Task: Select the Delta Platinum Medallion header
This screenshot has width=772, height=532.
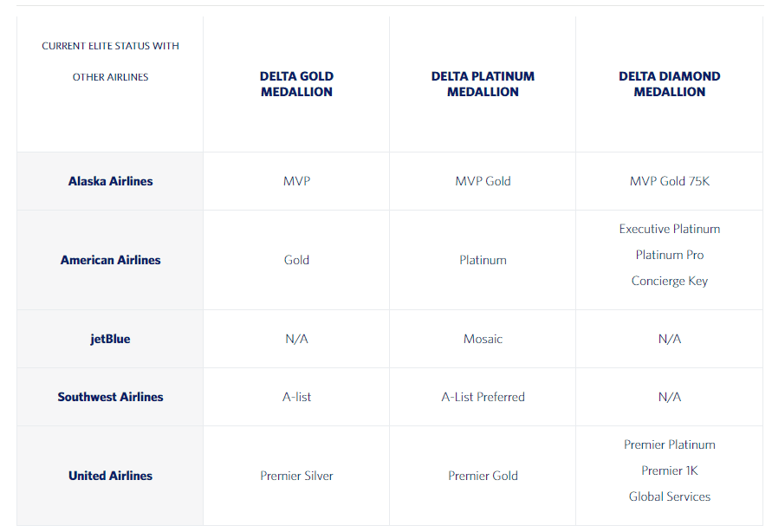Action: (x=483, y=84)
